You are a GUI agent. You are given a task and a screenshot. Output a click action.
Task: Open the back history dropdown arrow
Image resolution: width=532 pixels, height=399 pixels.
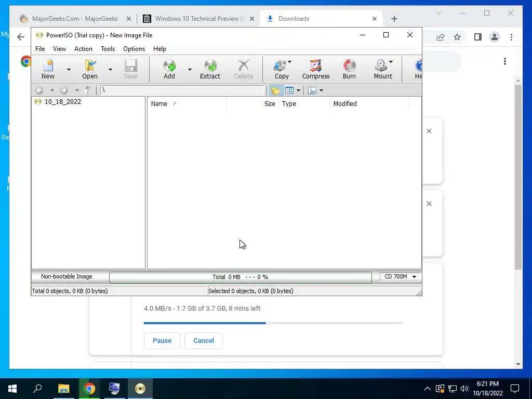[52, 90]
